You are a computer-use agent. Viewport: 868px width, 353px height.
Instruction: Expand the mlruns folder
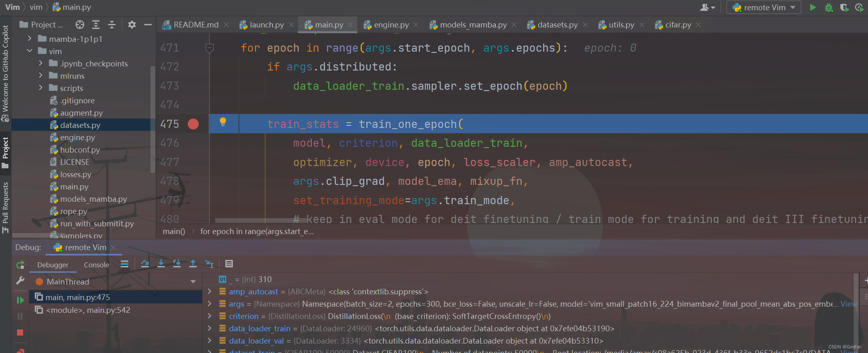pyautogui.click(x=41, y=75)
